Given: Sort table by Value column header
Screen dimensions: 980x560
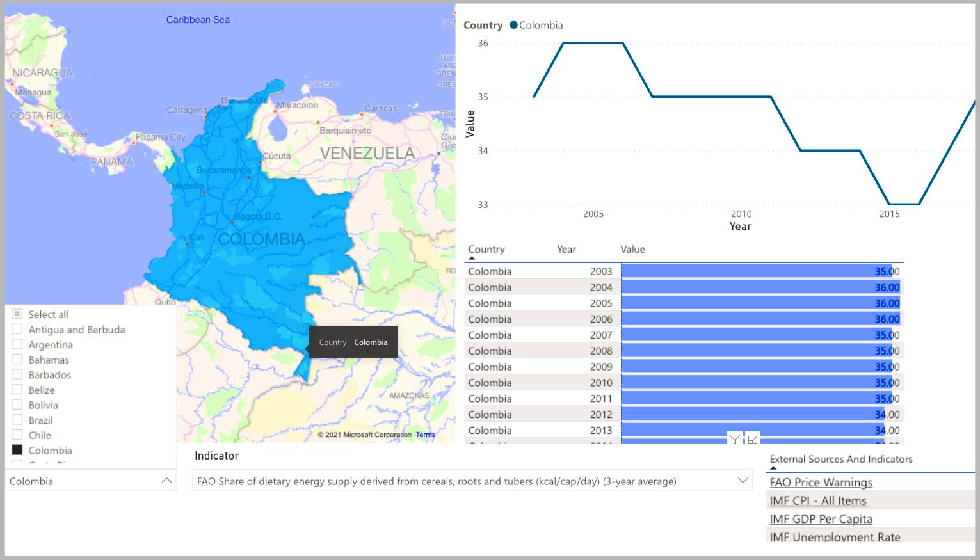Looking at the screenshot, I should (632, 249).
